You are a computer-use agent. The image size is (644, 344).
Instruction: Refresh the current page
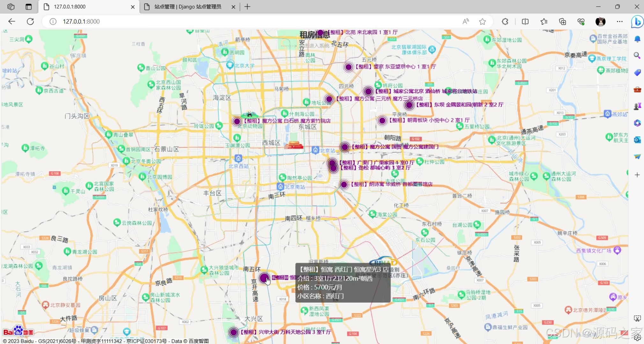click(30, 21)
